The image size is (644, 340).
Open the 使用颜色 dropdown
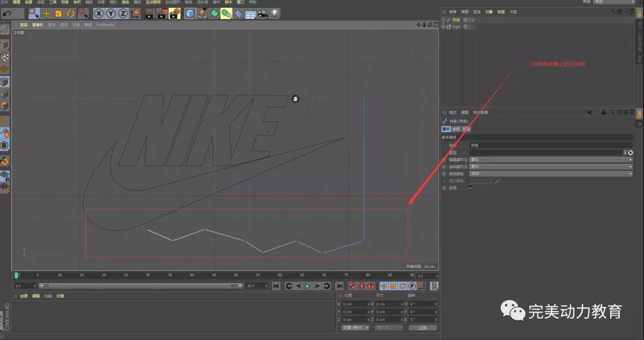point(551,174)
